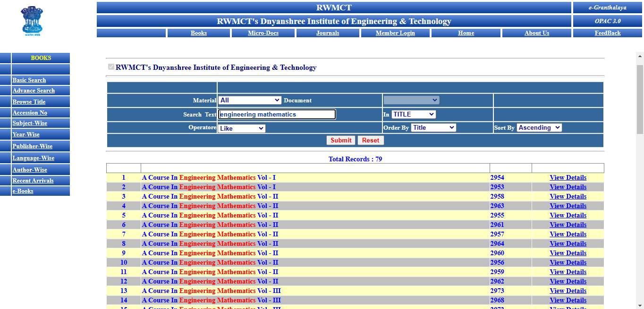Image resolution: width=644 pixels, height=309 pixels.
Task: Click the scrollbar up arrow
Action: point(640,56)
